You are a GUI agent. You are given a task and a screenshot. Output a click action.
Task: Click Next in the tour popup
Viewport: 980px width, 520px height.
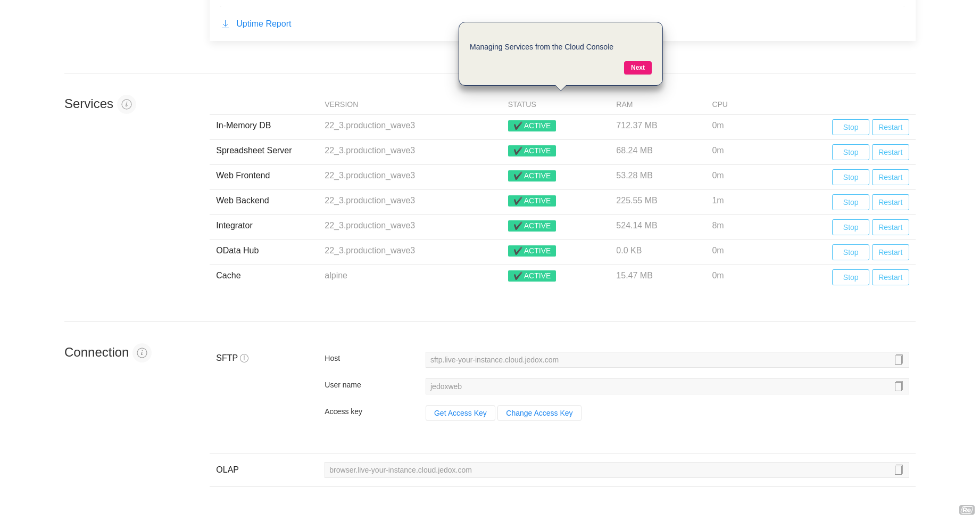coord(637,68)
